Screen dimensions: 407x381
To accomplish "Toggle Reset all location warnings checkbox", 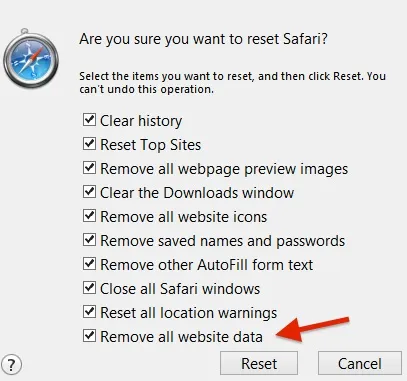I will (89, 312).
